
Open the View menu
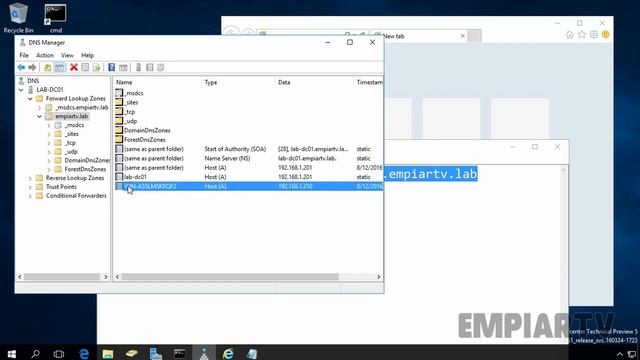tap(67, 55)
